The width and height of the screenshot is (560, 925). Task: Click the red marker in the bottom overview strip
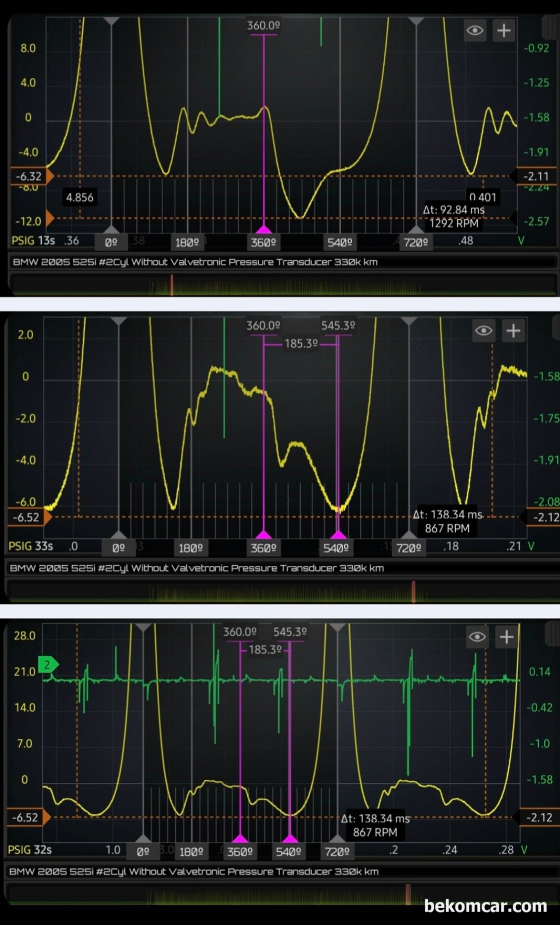pyautogui.click(x=408, y=894)
